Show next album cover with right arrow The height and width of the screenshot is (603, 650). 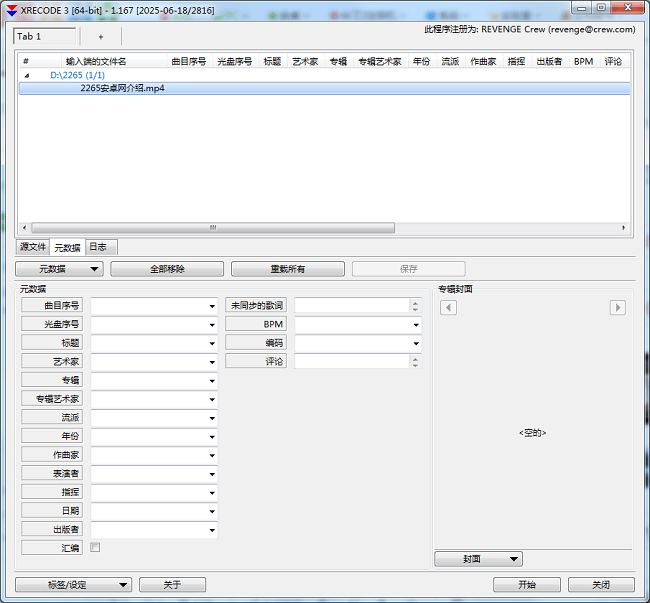tap(617, 307)
